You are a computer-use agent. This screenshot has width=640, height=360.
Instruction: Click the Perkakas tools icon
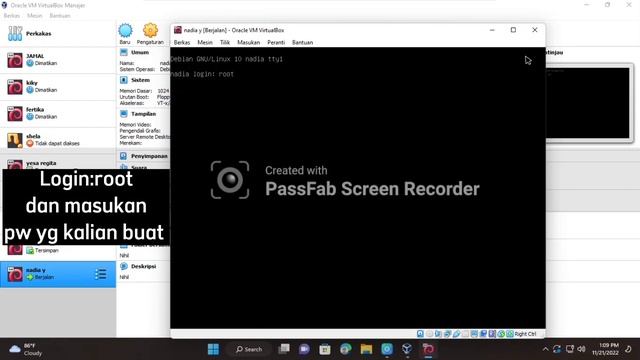click(x=15, y=33)
